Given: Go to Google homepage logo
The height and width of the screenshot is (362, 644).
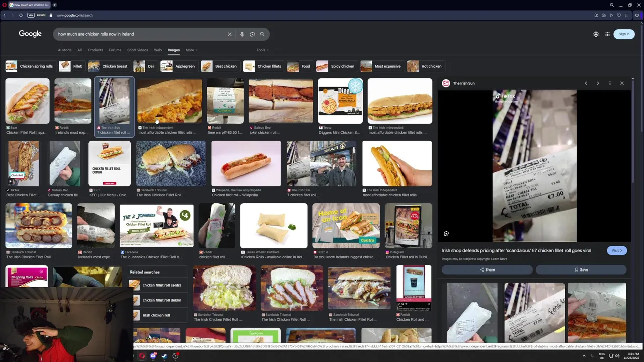Looking at the screenshot, I should [x=30, y=34].
